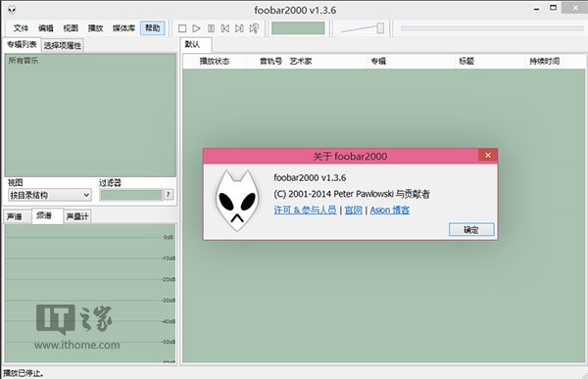The height and width of the screenshot is (379, 588).
Task: Start playback with the Play button
Action: coord(196,28)
